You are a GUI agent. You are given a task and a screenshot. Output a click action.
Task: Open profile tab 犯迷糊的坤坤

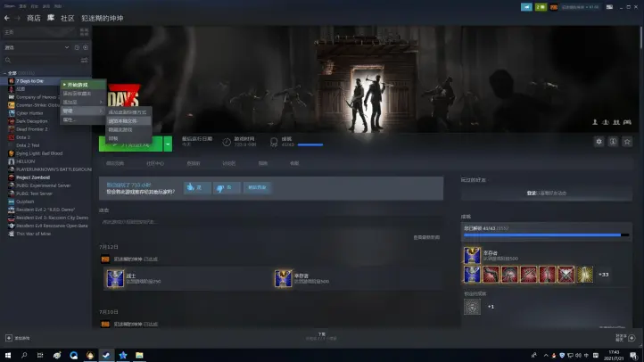pos(103,18)
